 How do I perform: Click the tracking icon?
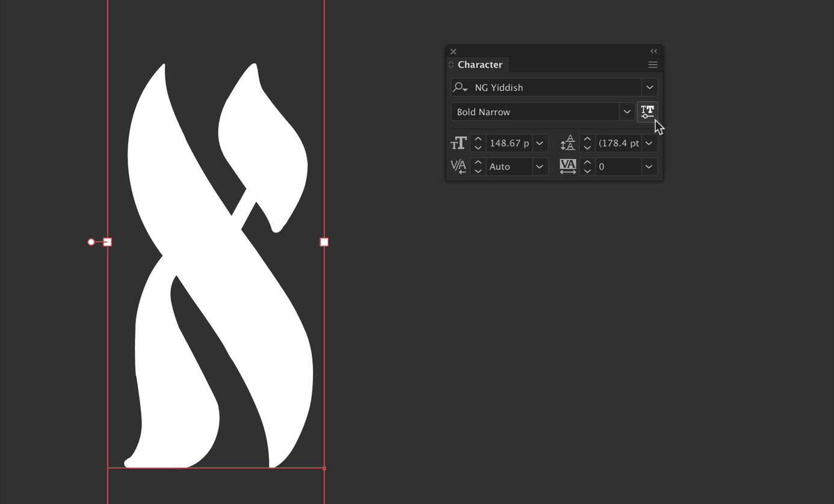coord(567,167)
